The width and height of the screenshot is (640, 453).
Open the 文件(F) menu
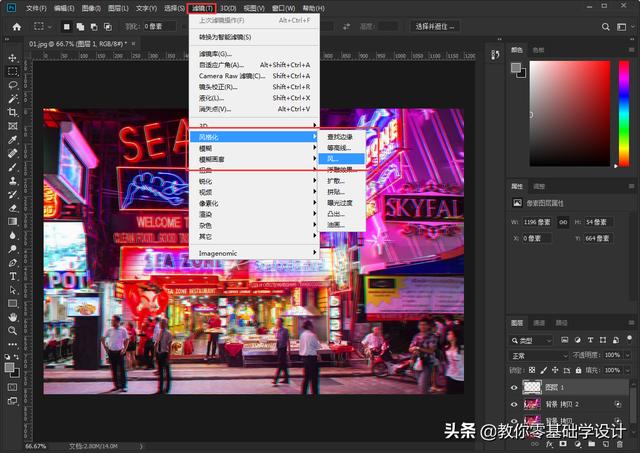(36, 8)
